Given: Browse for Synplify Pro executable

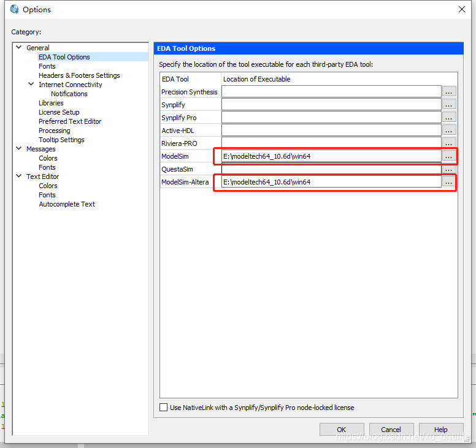Looking at the screenshot, I should [x=448, y=118].
